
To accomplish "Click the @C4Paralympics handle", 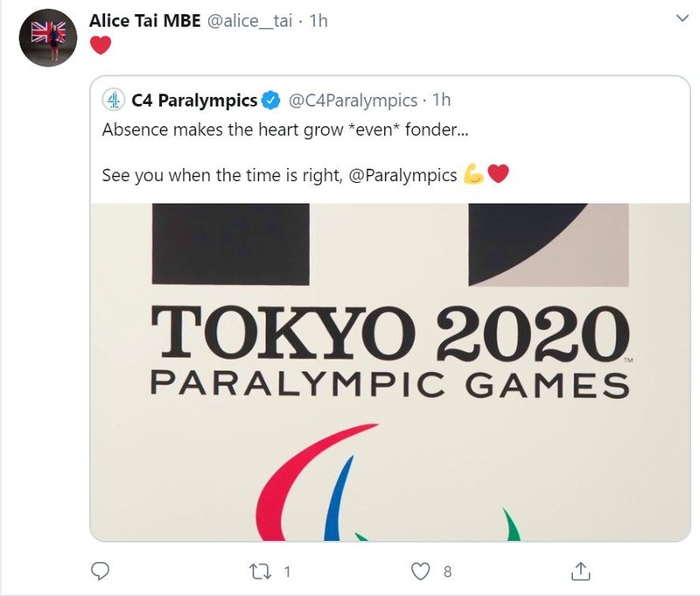I will (353, 101).
